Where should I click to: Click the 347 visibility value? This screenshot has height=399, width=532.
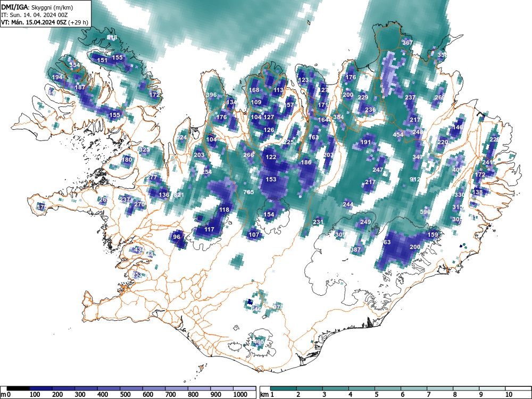pos(418,157)
